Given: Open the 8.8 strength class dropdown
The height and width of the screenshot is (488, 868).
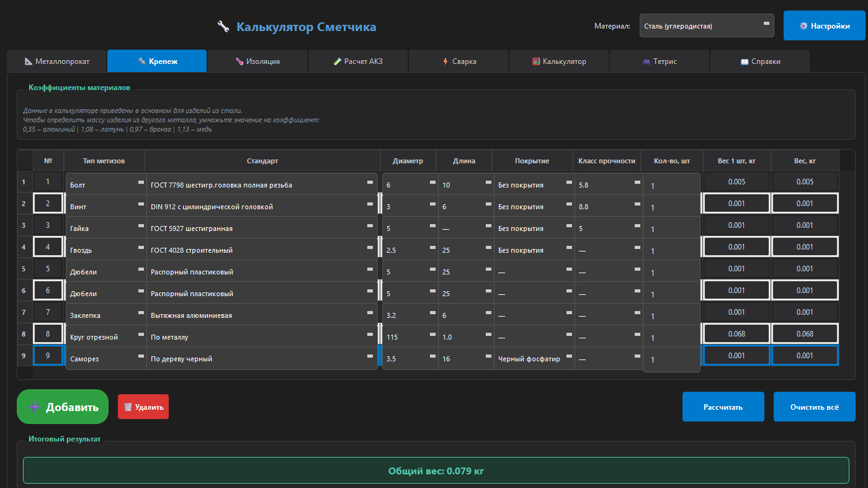Looking at the screenshot, I should pyautogui.click(x=609, y=206).
